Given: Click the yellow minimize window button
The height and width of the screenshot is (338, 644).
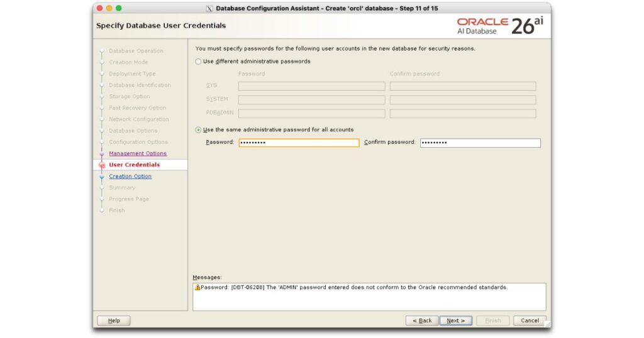Looking at the screenshot, I should pyautogui.click(x=109, y=8).
